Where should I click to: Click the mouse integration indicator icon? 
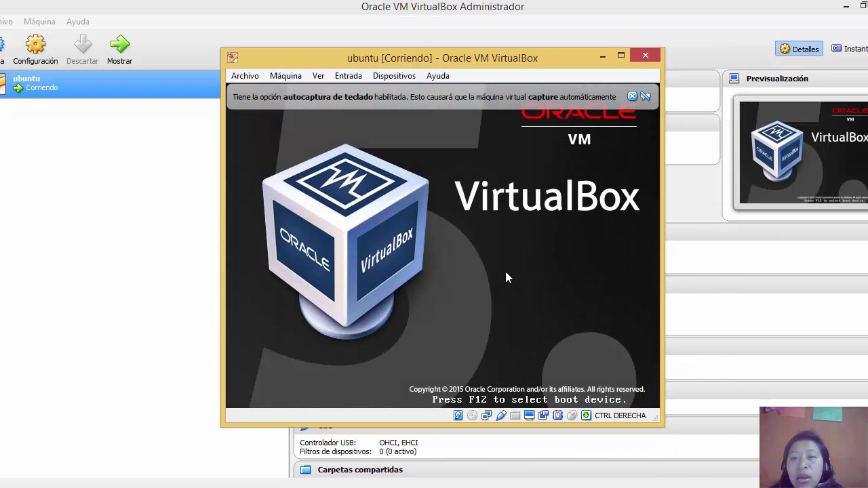(572, 415)
